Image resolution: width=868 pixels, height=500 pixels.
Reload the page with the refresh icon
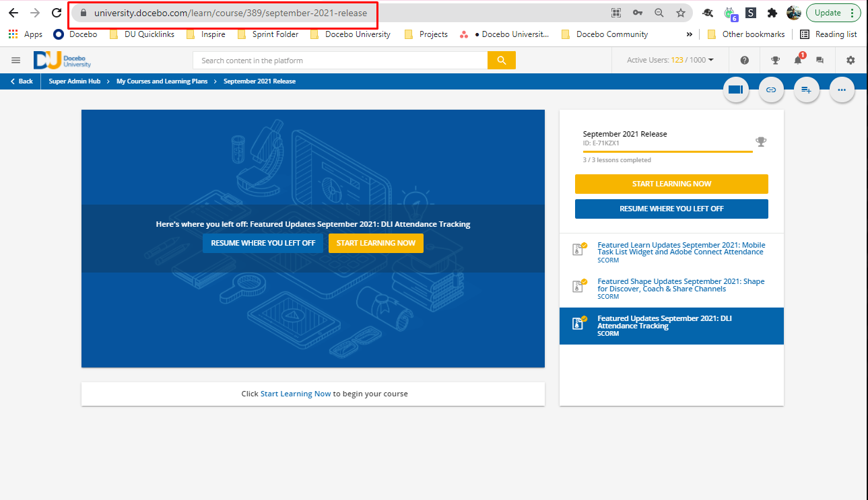57,13
